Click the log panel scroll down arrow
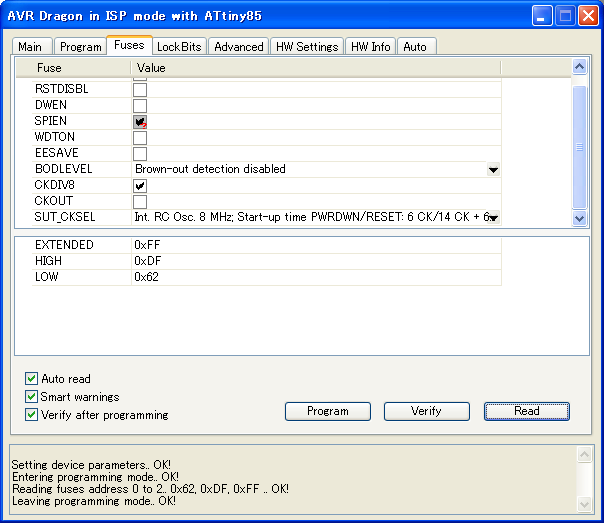The height and width of the screenshot is (523, 604). click(x=584, y=504)
